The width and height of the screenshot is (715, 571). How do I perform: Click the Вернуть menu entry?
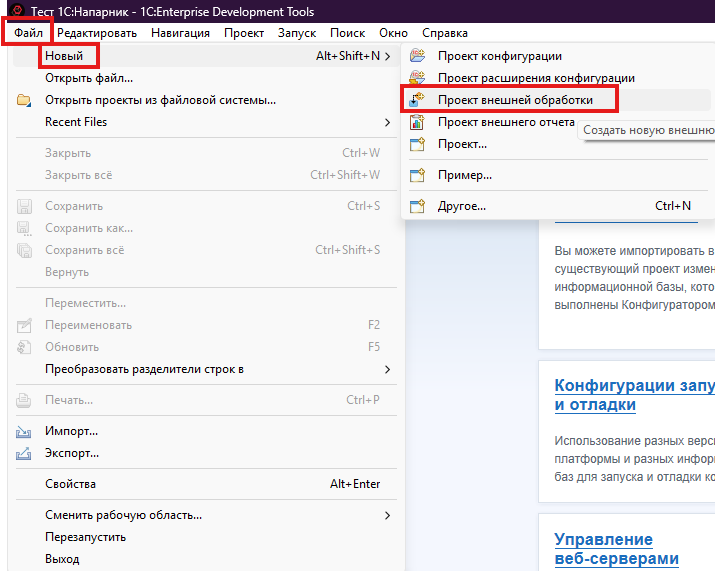coord(205,272)
